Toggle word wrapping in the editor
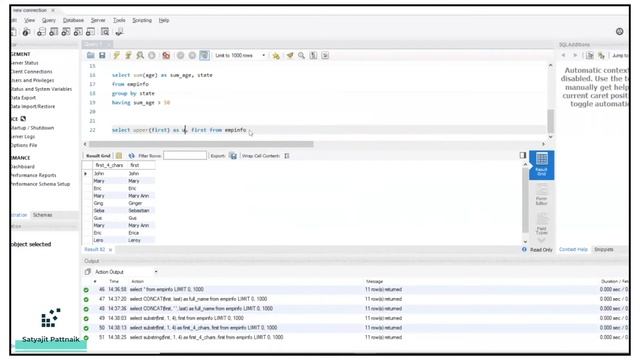 point(325,56)
